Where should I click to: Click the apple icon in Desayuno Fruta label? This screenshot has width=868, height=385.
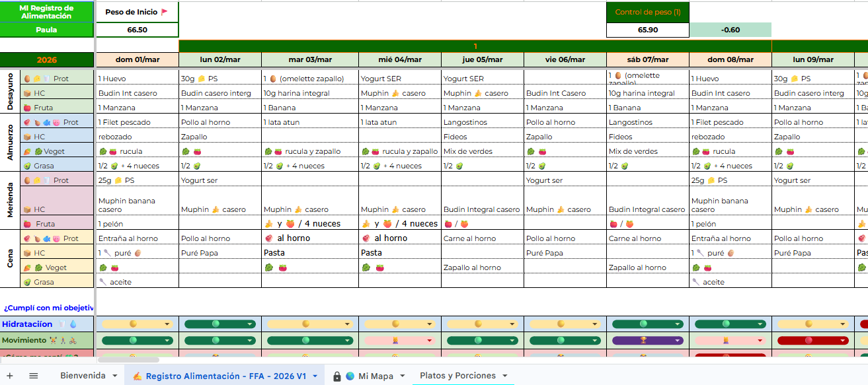27,108
